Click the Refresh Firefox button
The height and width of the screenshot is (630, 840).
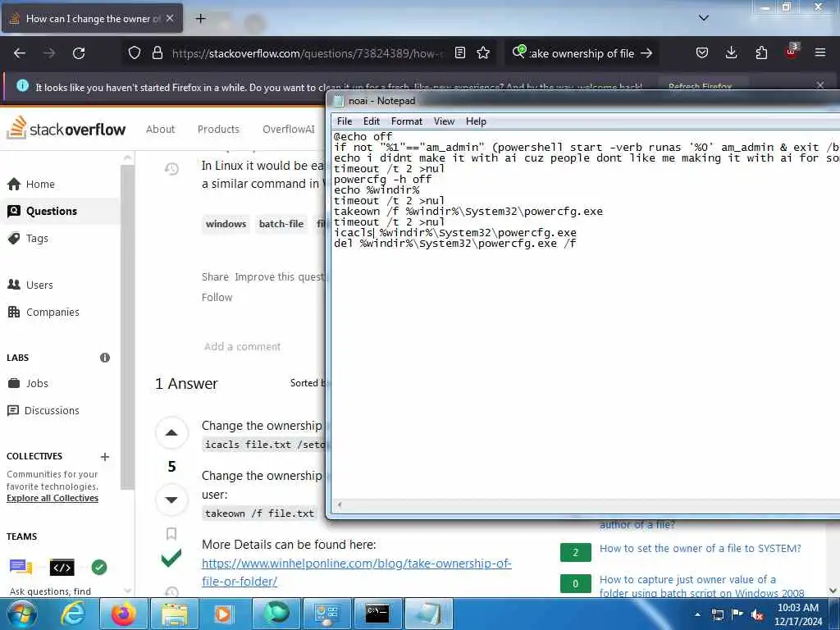[700, 86]
